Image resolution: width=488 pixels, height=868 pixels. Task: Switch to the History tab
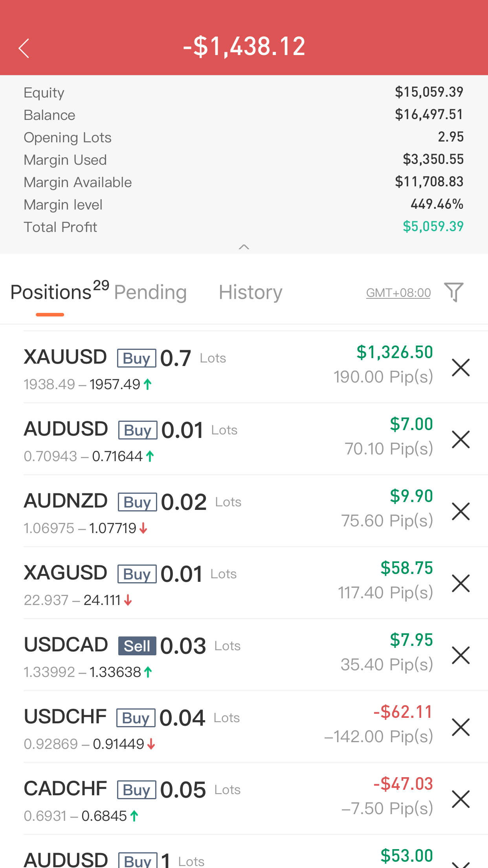click(250, 292)
